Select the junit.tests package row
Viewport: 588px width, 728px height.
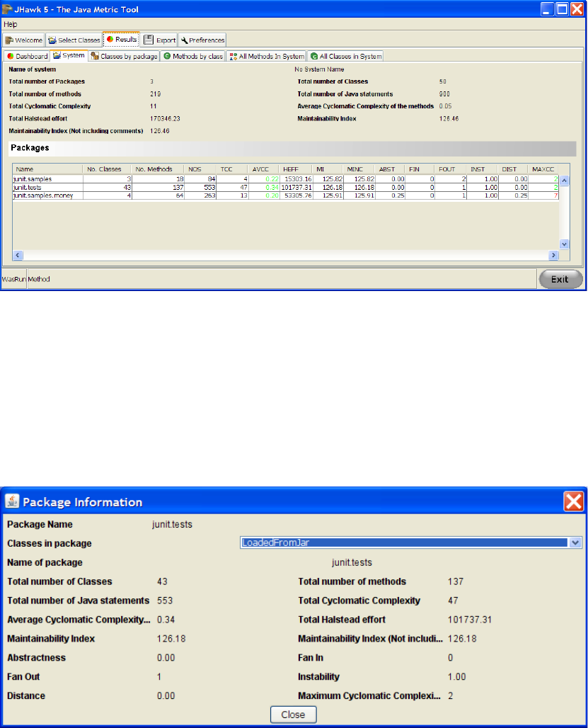[x=286, y=187]
